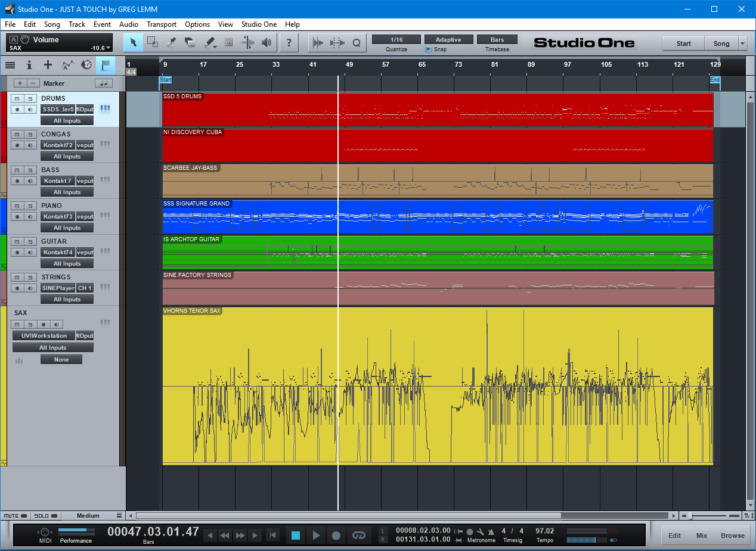Screen dimensions: 756x551
Task: Open the 1/16 Quantize value dropdown
Action: tap(396, 40)
